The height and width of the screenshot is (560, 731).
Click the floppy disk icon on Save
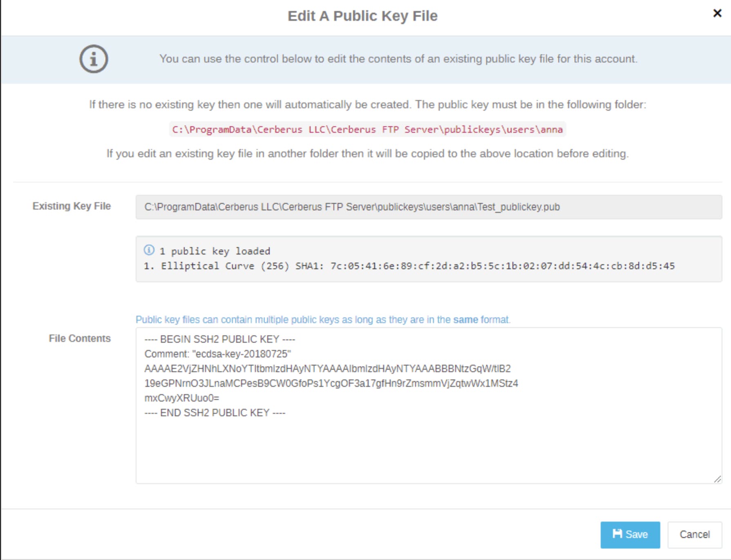(617, 534)
